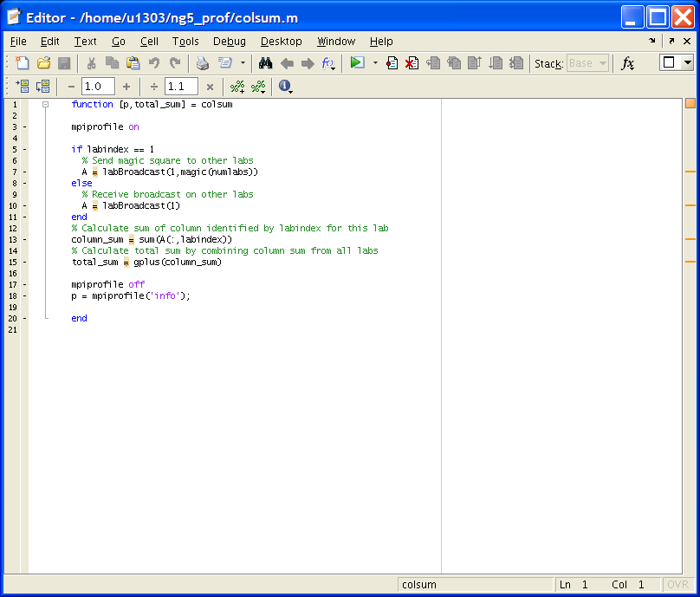Open the Stack dropdown showing Base
The width and height of the screenshot is (700, 597).
click(x=588, y=63)
